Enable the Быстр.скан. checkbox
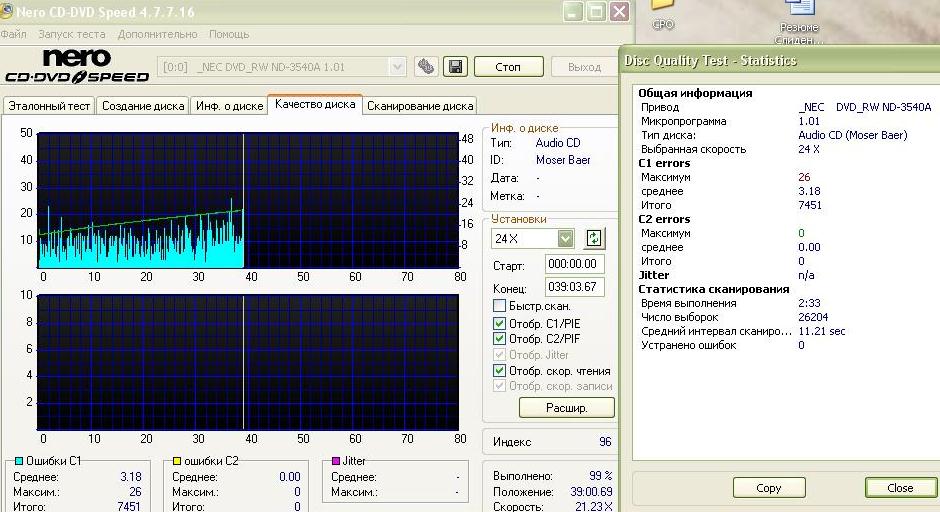940x512 pixels. pyautogui.click(x=500, y=306)
